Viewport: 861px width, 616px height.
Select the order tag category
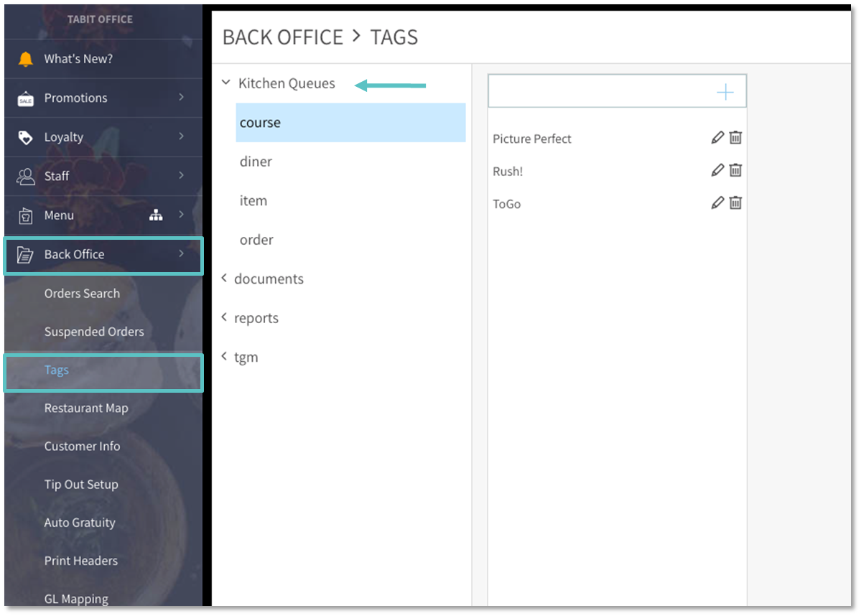point(256,240)
